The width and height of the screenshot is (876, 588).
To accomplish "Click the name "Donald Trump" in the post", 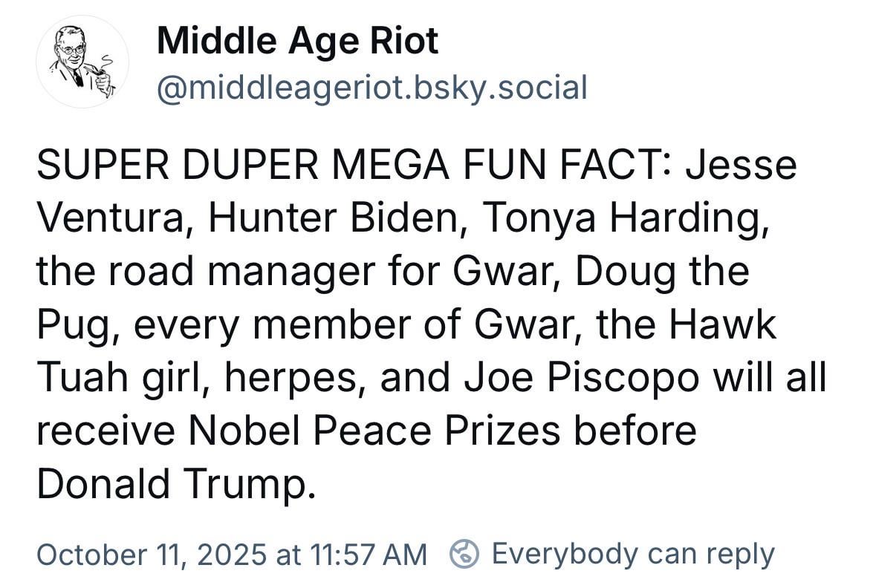I will pyautogui.click(x=170, y=485).
